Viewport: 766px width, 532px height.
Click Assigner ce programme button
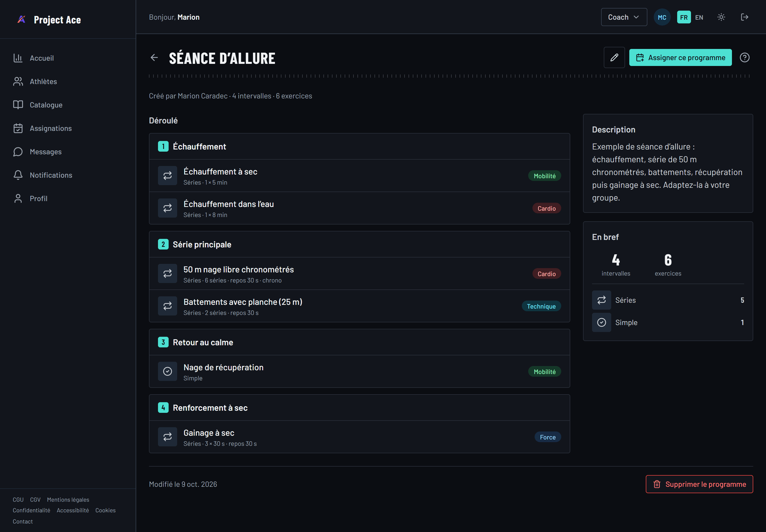(680, 58)
